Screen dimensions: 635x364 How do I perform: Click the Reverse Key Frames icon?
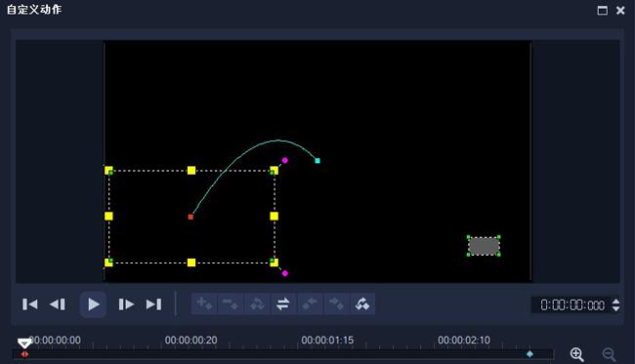tap(257, 303)
